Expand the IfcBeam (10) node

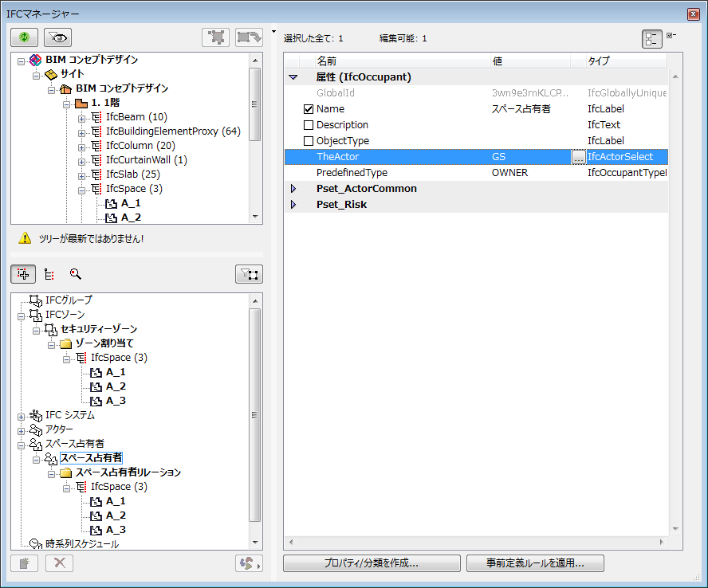click(81, 119)
